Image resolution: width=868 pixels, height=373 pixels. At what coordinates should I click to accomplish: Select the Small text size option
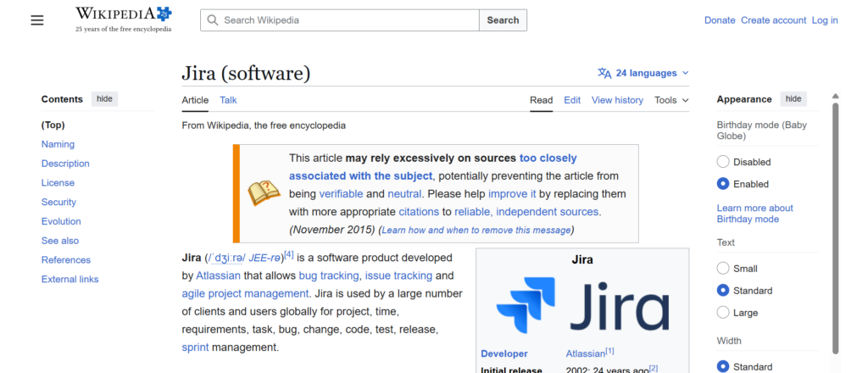[x=723, y=269]
